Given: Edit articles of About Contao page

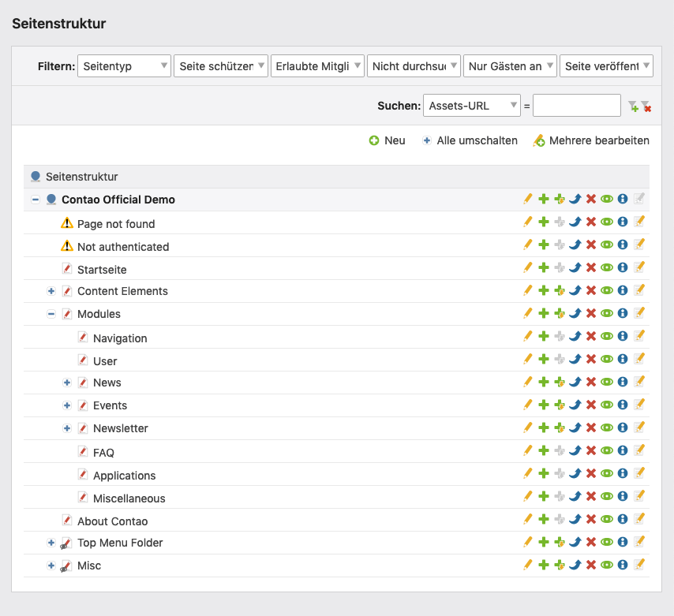Looking at the screenshot, I should pyautogui.click(x=639, y=519).
